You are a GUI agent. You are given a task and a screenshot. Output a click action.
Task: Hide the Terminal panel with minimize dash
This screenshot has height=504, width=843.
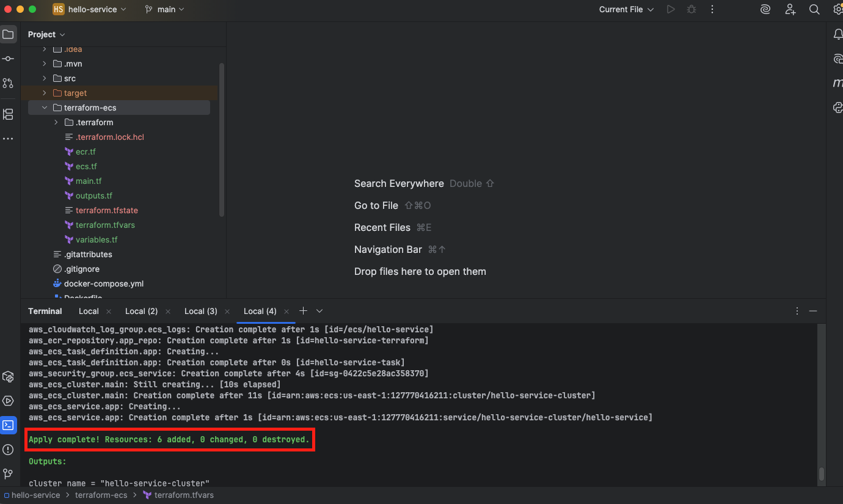pos(813,311)
